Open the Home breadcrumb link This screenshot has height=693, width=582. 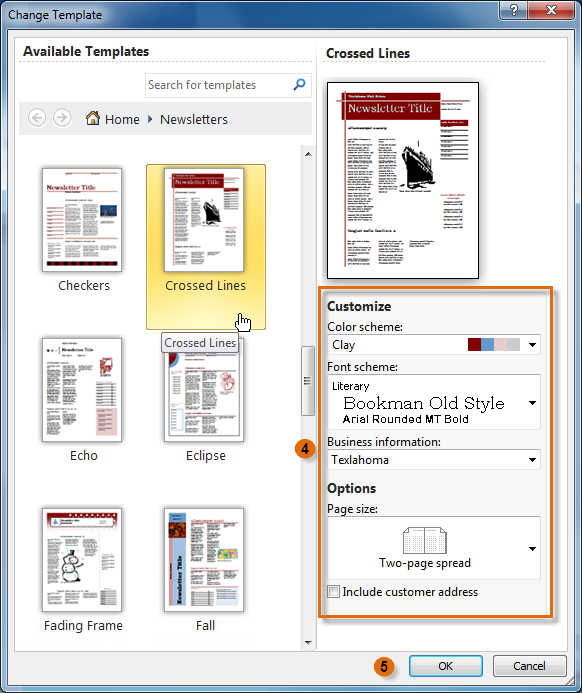pos(122,119)
